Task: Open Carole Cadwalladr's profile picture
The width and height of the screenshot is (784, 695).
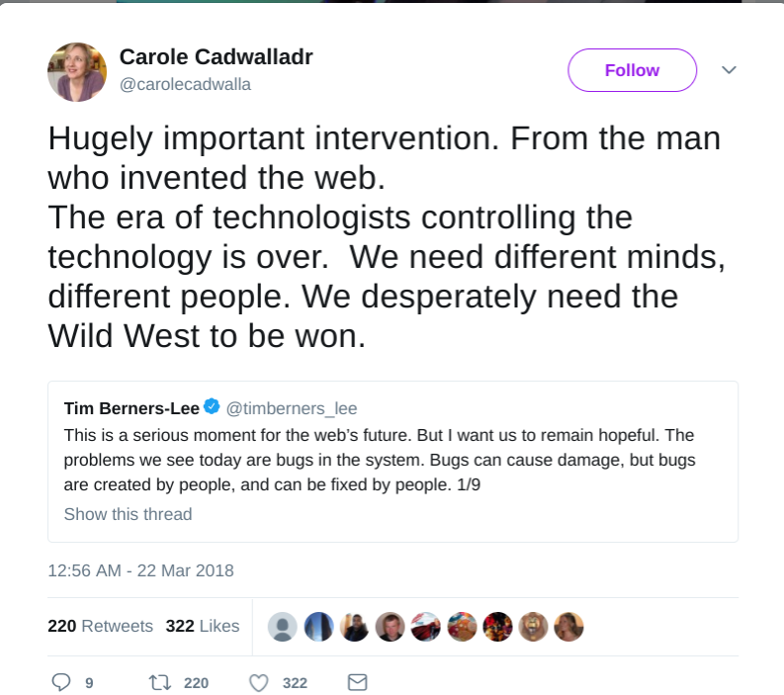Action: (x=77, y=72)
